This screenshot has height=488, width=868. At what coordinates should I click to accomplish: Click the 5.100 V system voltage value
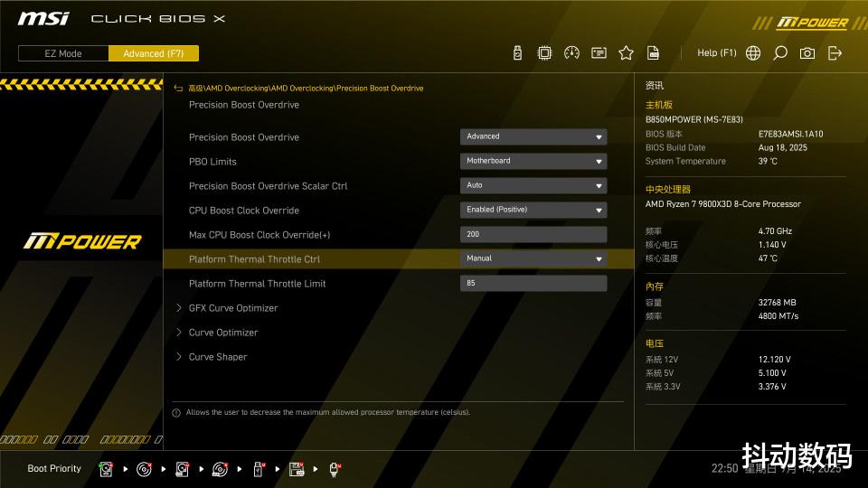click(772, 373)
